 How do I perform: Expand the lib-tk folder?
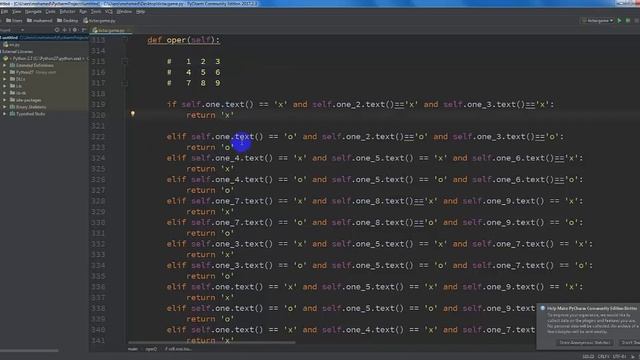point(5,93)
